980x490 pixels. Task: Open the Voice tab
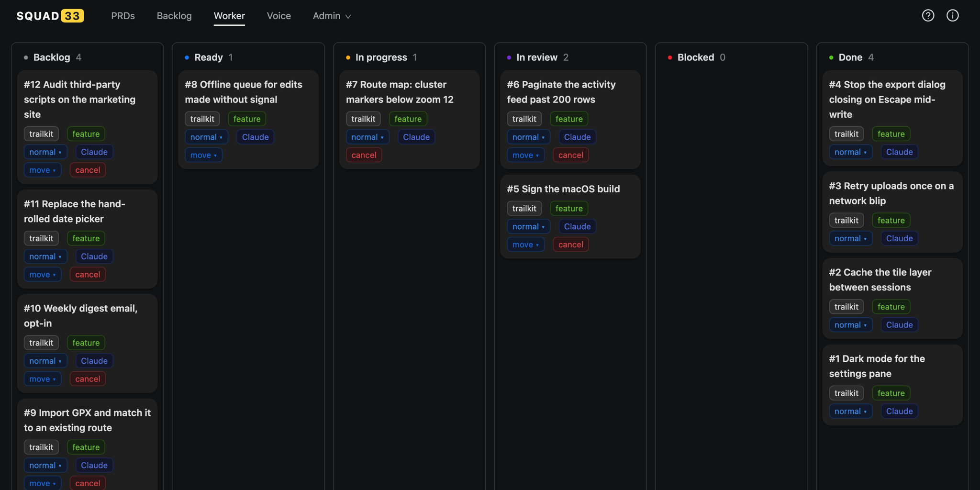[x=279, y=16]
